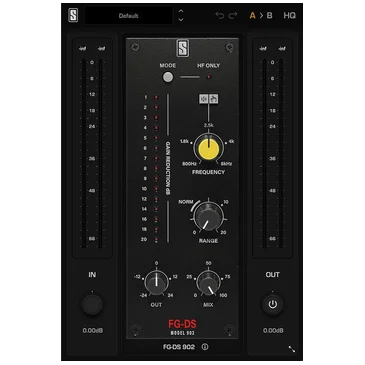Open the Default preset selector
The width and height of the screenshot is (365, 365).
pos(129,16)
